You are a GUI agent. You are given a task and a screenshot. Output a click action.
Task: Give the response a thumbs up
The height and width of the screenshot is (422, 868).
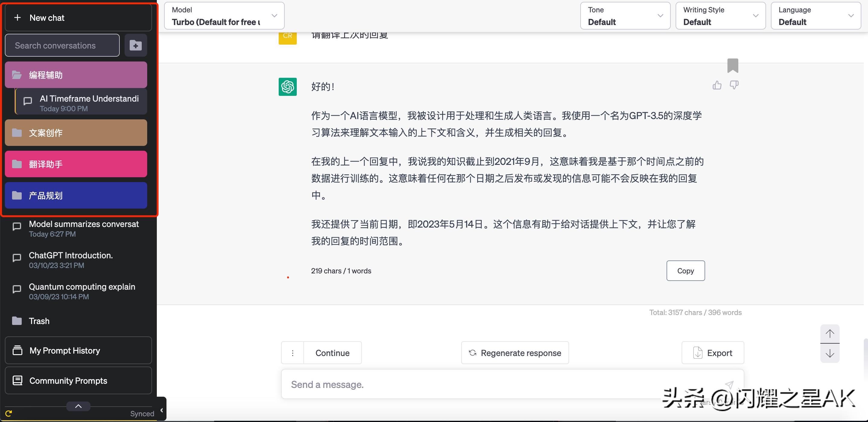(x=717, y=85)
